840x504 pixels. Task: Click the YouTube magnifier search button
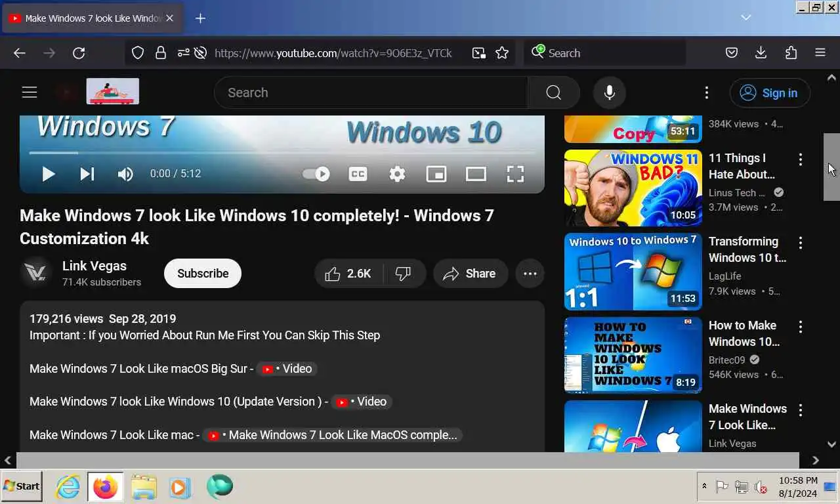tap(554, 93)
